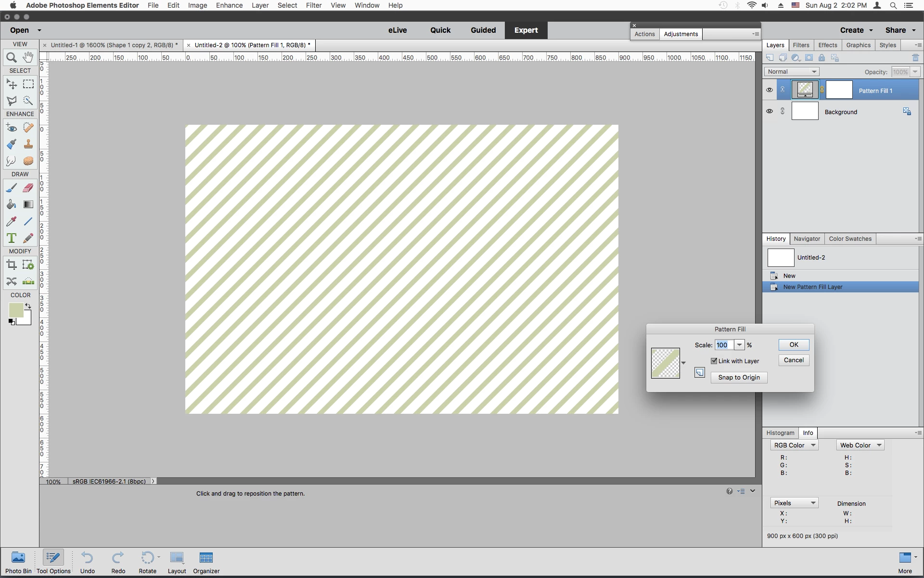Hide the Pattern Fill 1 layer

(x=770, y=90)
